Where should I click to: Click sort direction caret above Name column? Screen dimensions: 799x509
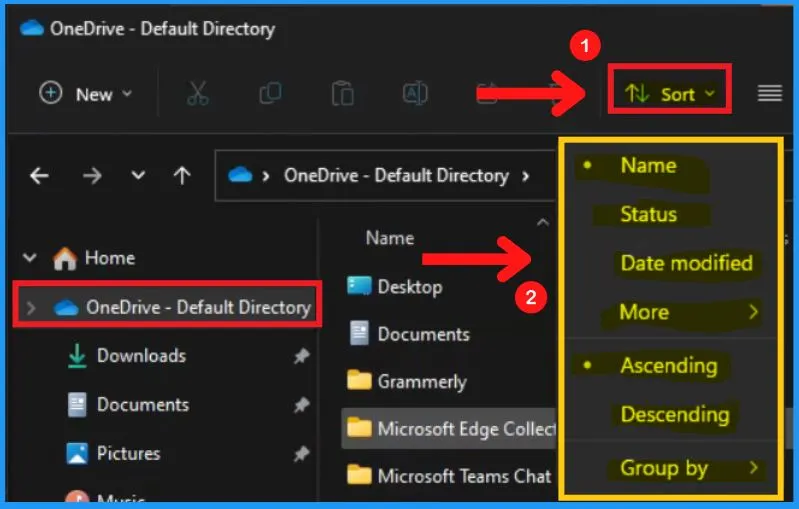coord(543,222)
